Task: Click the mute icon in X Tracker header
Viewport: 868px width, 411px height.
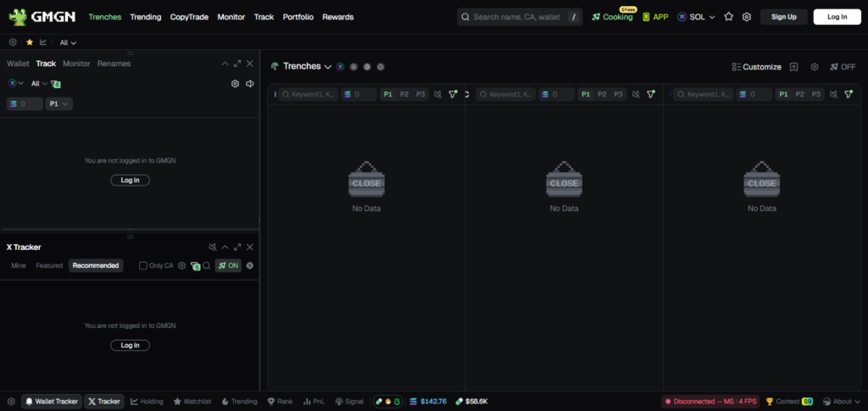Action: [213, 247]
